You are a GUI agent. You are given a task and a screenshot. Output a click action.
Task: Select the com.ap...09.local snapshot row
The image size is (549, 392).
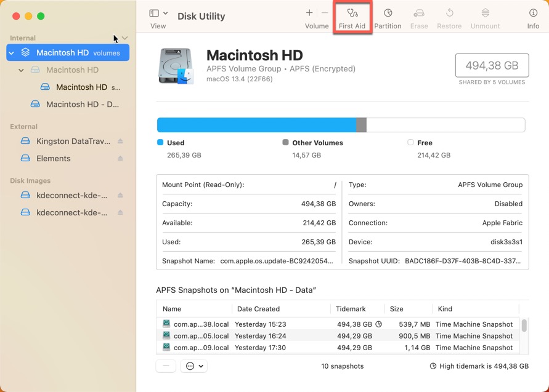[x=246, y=348]
